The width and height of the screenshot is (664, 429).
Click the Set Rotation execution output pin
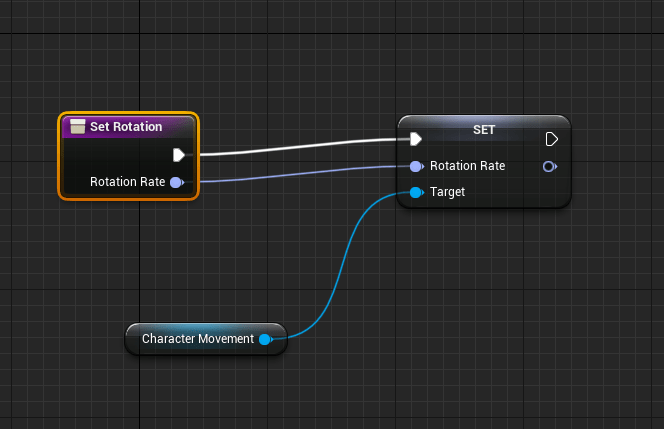point(178,154)
